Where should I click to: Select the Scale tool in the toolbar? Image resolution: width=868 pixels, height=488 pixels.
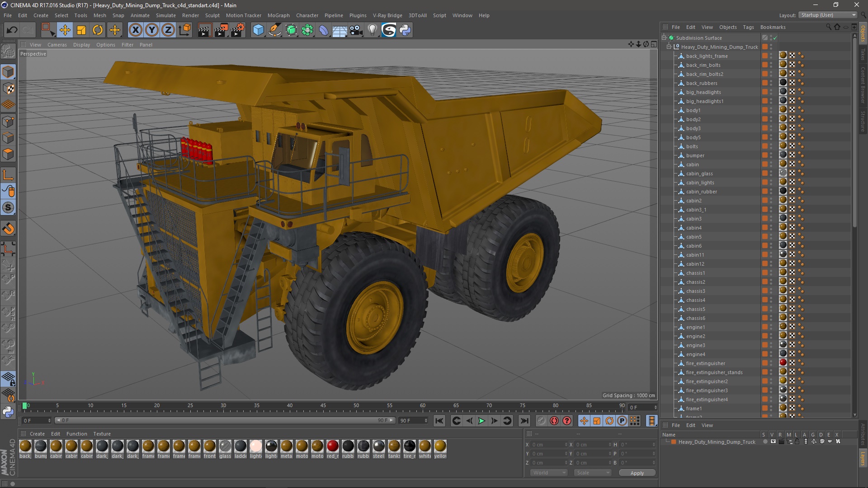point(81,30)
